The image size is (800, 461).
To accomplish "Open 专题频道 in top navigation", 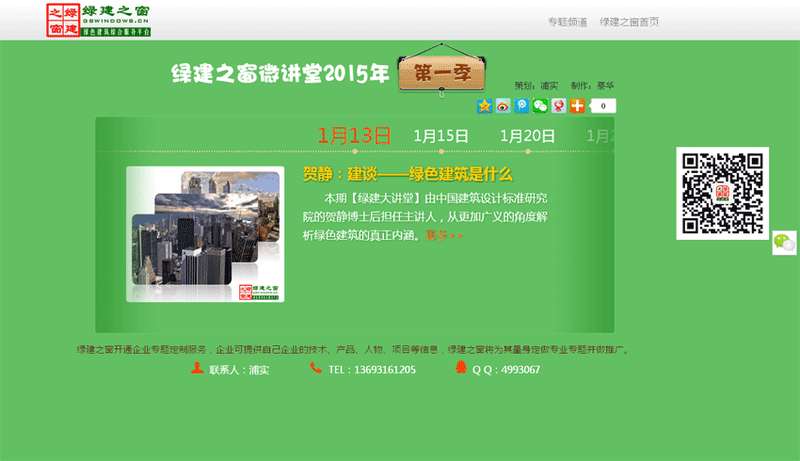I will coord(567,22).
